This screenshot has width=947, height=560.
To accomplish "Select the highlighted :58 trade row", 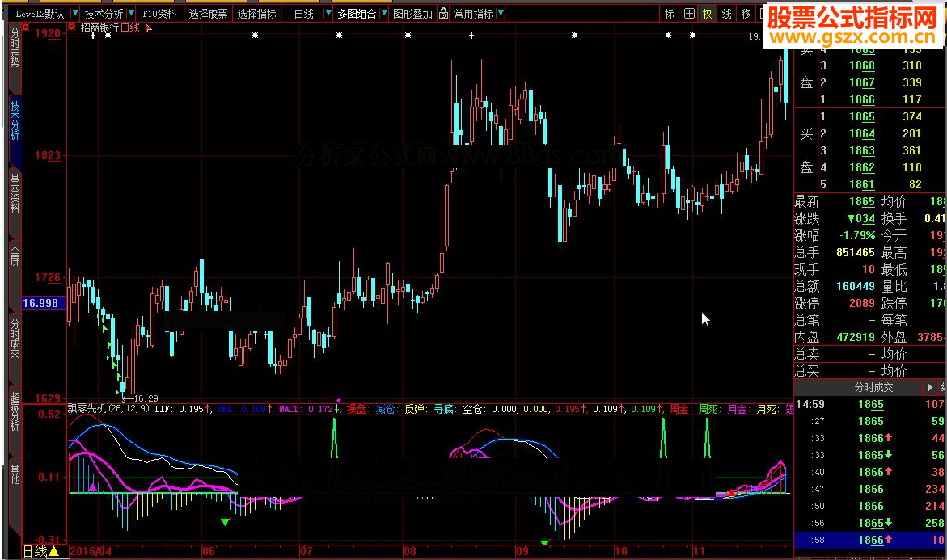I will [869, 540].
